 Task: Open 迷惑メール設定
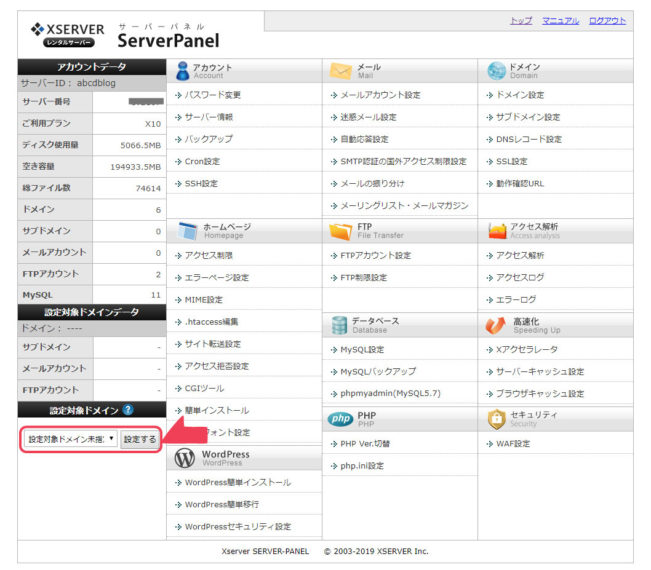click(368, 117)
